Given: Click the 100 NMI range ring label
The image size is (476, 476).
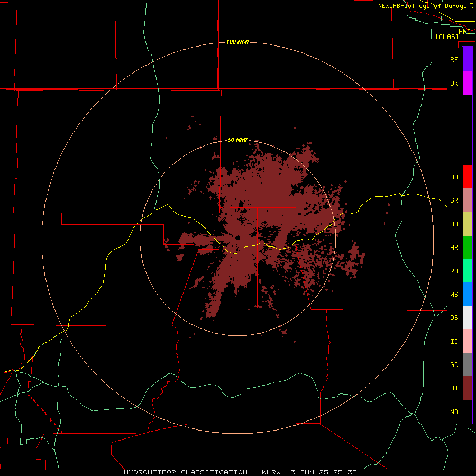Looking at the screenshot, I should [237, 42].
